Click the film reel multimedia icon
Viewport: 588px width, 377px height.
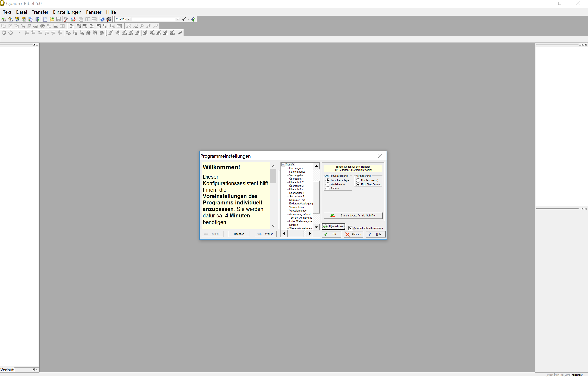coord(109,19)
